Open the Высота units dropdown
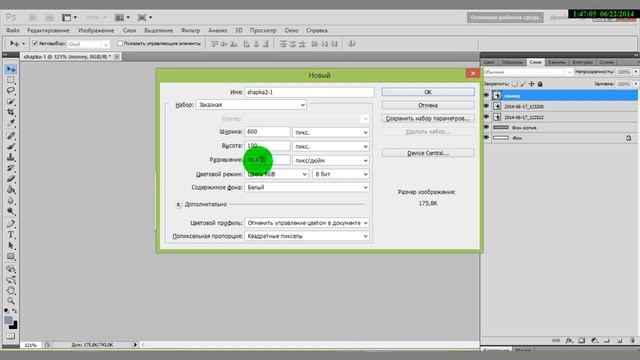 [x=331, y=146]
